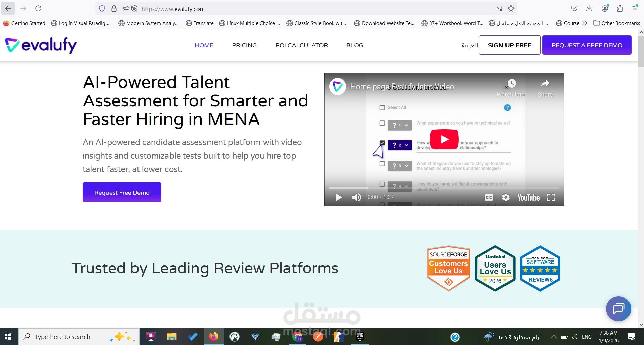Open the Other Bookmarks folder
This screenshot has width=644, height=345.
(616, 23)
